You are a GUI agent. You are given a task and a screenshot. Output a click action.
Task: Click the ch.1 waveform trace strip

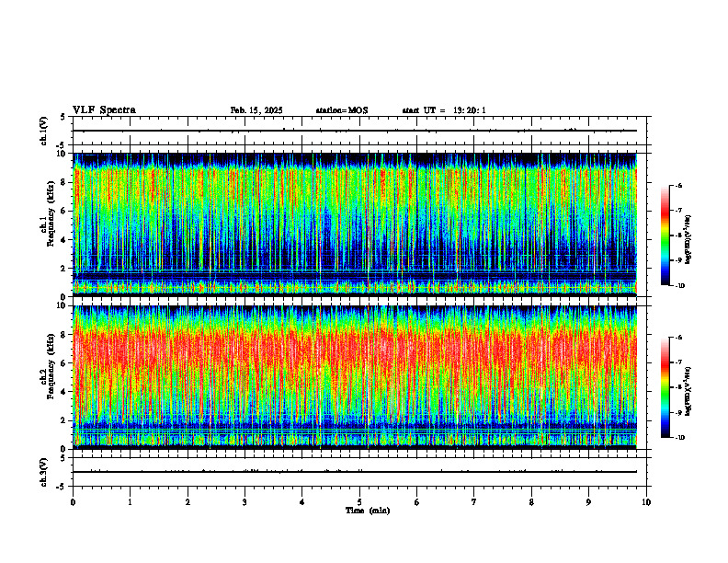[x=359, y=131]
